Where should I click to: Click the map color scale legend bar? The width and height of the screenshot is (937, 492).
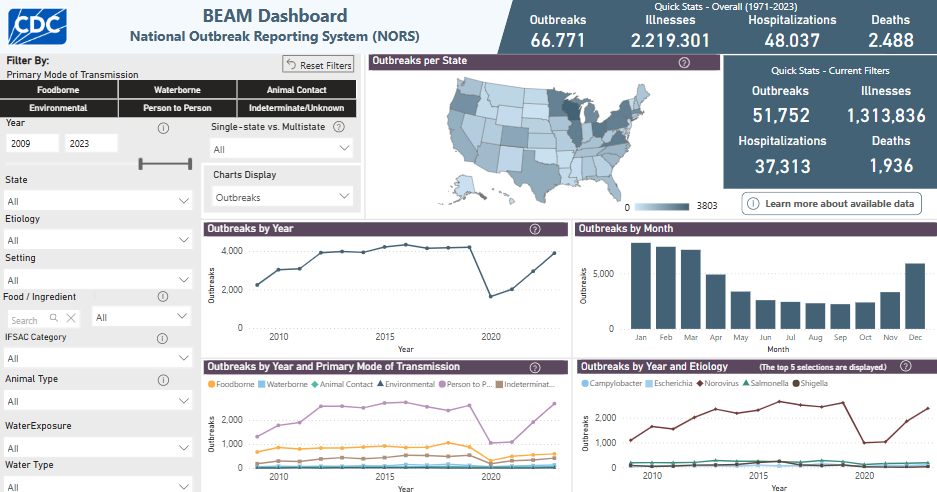pyautogui.click(x=662, y=207)
